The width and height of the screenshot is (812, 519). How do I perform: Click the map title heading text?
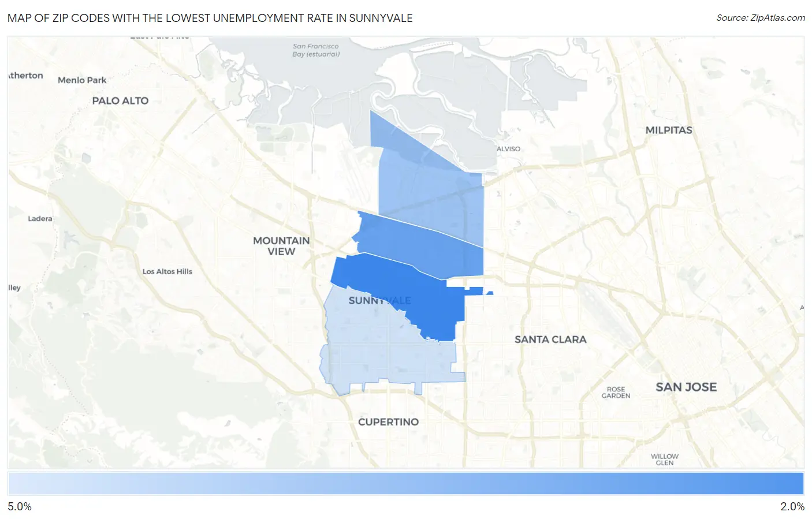[210, 18]
